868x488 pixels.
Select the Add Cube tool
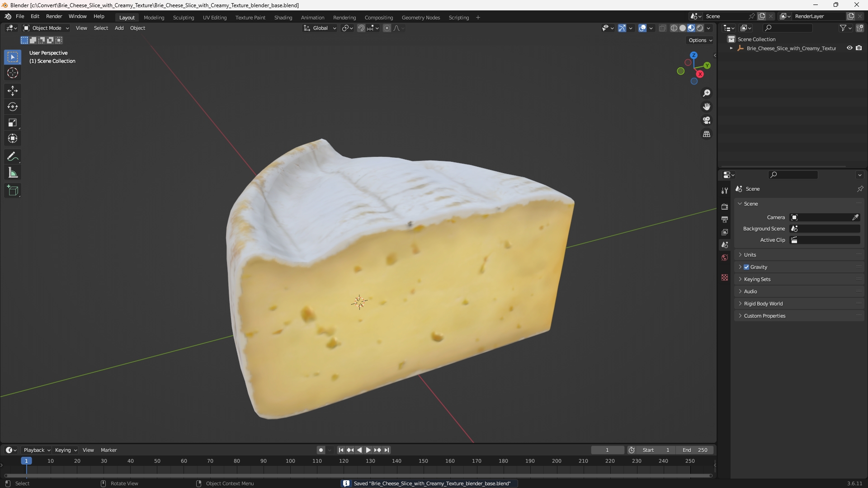[13, 191]
